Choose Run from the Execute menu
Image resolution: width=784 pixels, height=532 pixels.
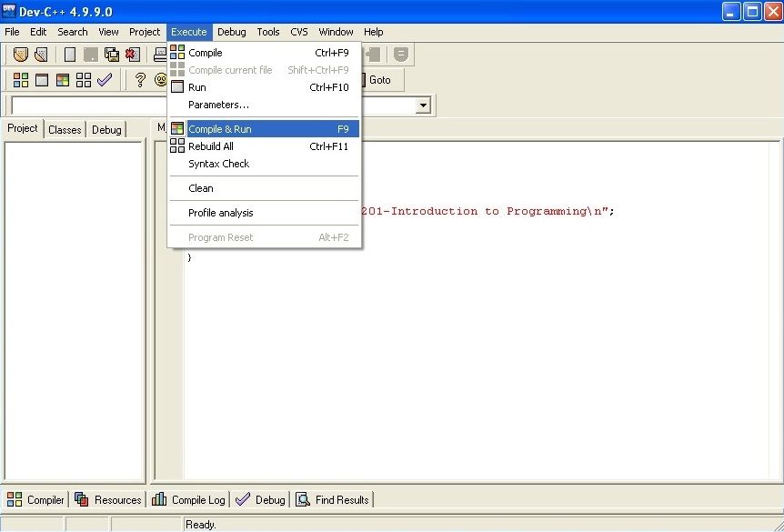pos(264,87)
